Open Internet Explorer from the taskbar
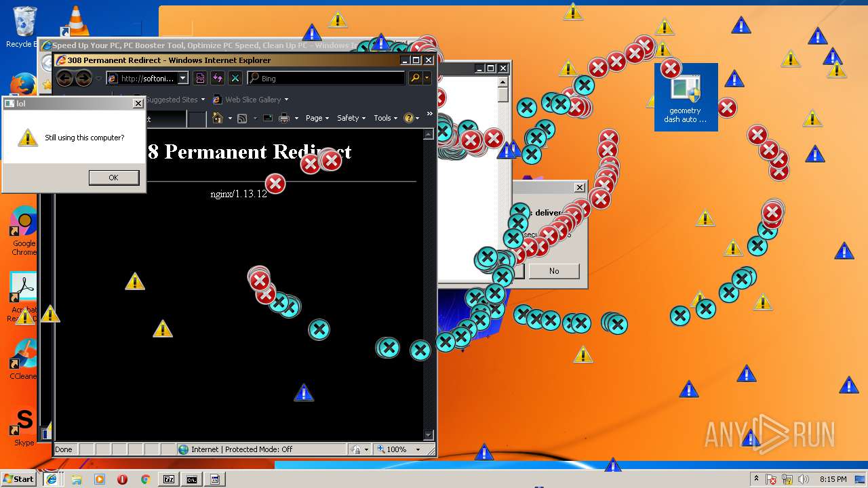The width and height of the screenshot is (868, 488). (52, 479)
